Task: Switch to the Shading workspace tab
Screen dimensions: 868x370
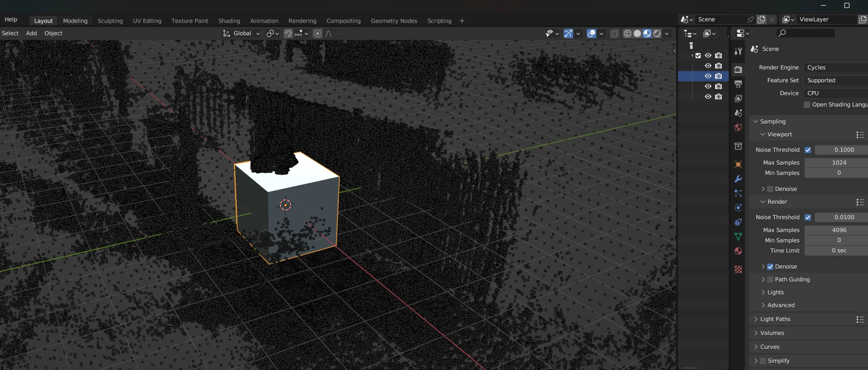Action: click(x=229, y=21)
